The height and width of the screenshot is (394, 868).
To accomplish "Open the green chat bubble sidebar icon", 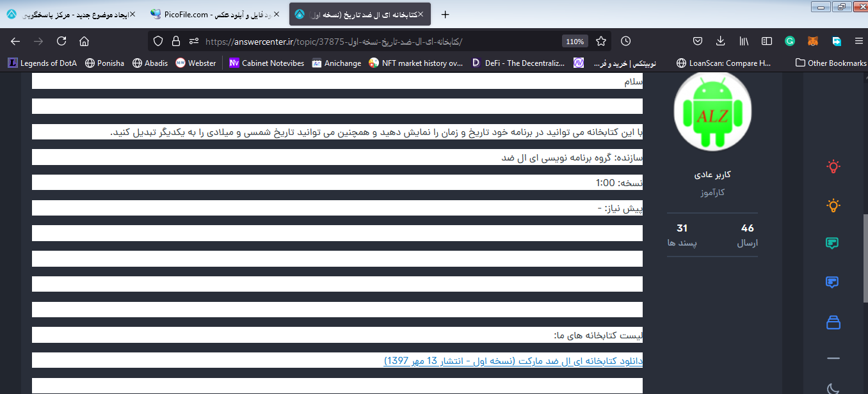I will pos(833,243).
